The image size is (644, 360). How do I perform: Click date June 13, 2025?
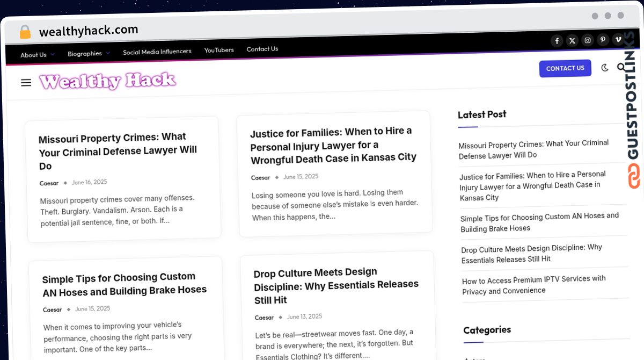pyautogui.click(x=304, y=316)
